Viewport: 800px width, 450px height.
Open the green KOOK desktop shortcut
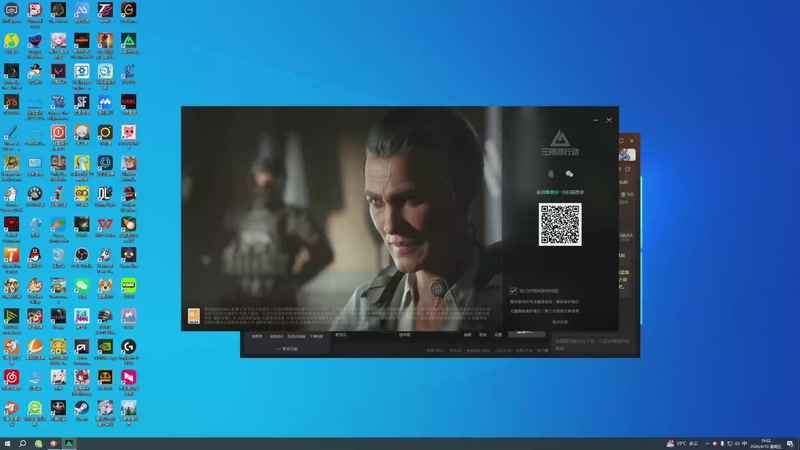tap(129, 288)
